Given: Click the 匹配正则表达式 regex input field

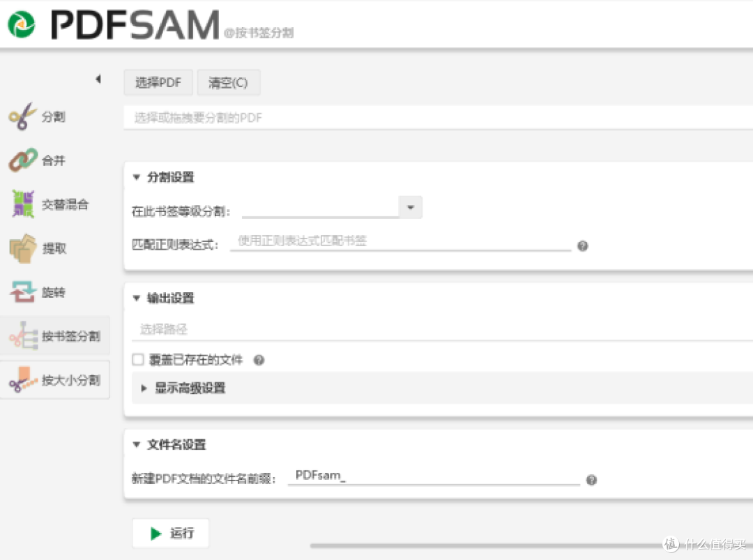Looking at the screenshot, I should click(x=400, y=241).
